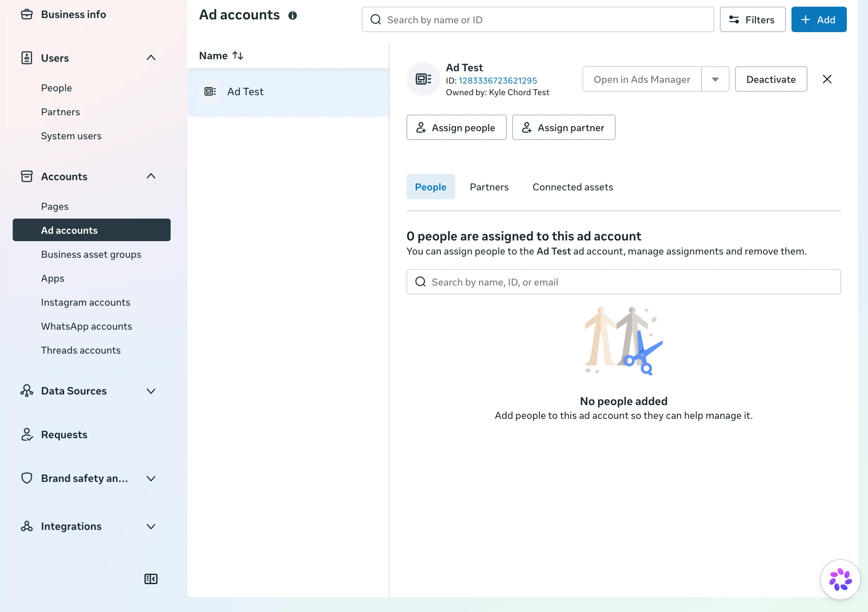
Task: Go to Pages in the sidebar
Action: click(x=55, y=206)
